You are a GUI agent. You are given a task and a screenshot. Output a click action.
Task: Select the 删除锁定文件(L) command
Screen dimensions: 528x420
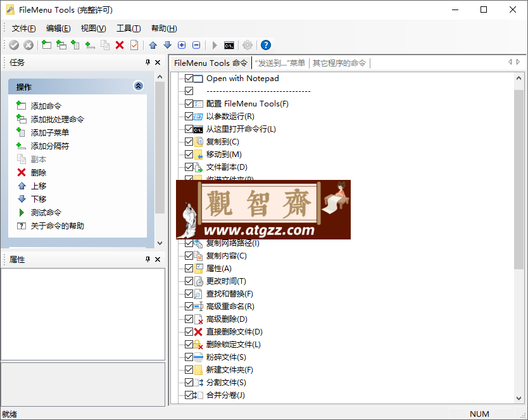(234, 345)
